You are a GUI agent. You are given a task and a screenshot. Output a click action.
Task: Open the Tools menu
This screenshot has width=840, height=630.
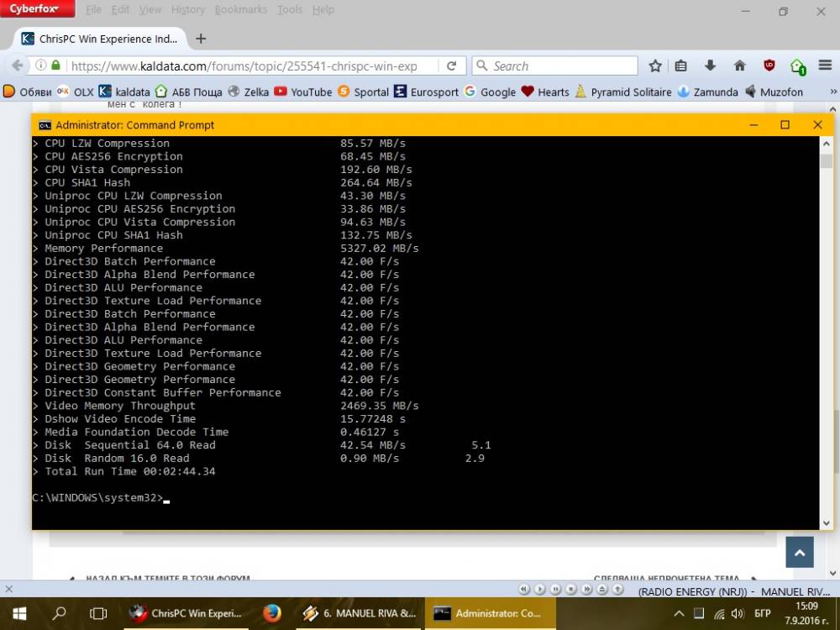click(289, 9)
